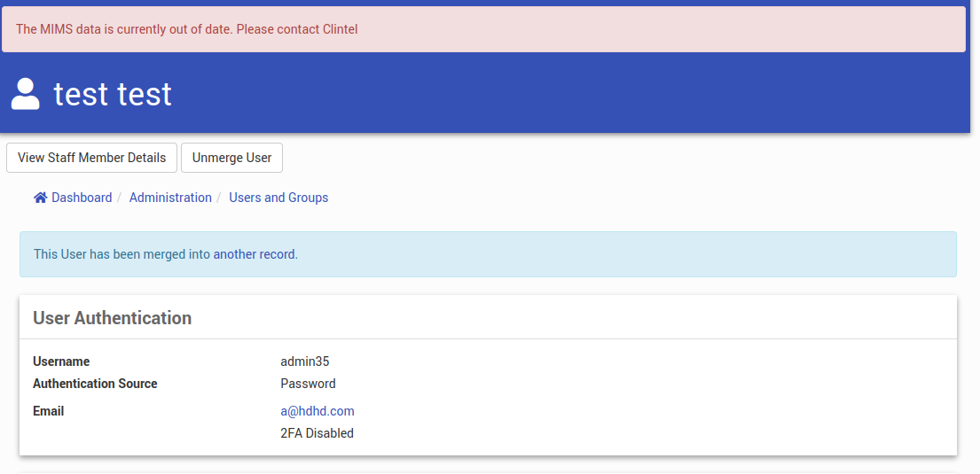The image size is (980, 474).
Task: Click the merged user info notice
Action: click(x=488, y=254)
